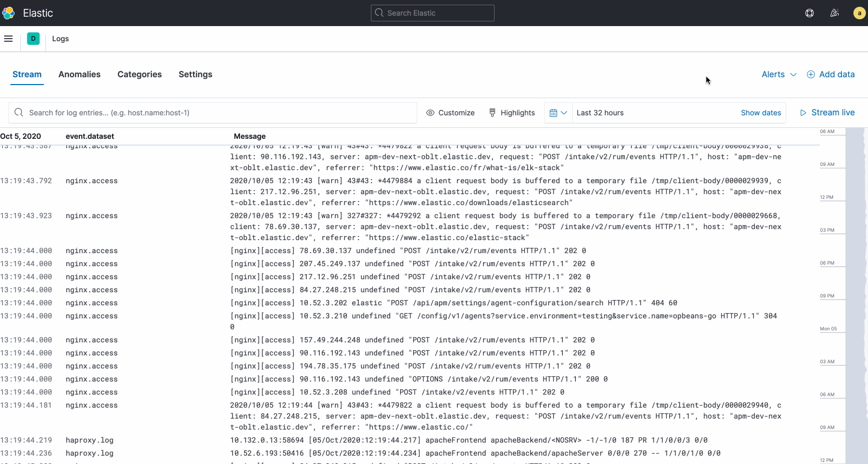Click the Stream live button label
868x464 pixels.
click(833, 113)
